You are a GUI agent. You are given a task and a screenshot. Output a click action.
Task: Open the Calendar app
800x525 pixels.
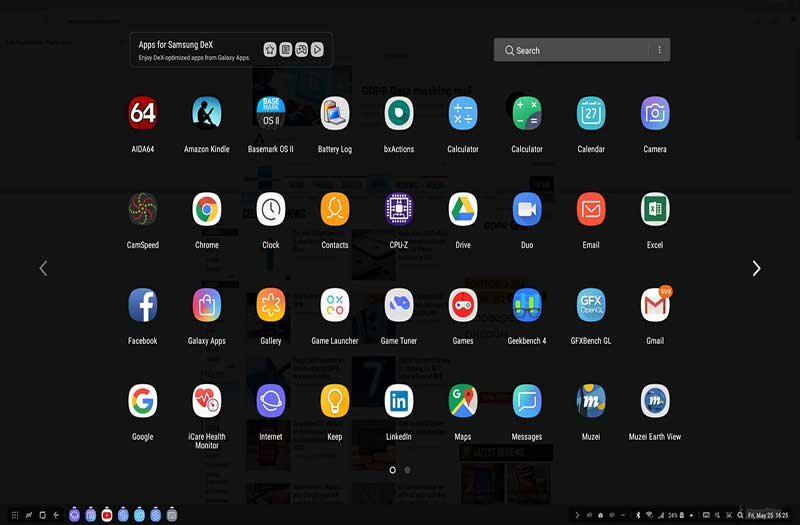pyautogui.click(x=591, y=113)
